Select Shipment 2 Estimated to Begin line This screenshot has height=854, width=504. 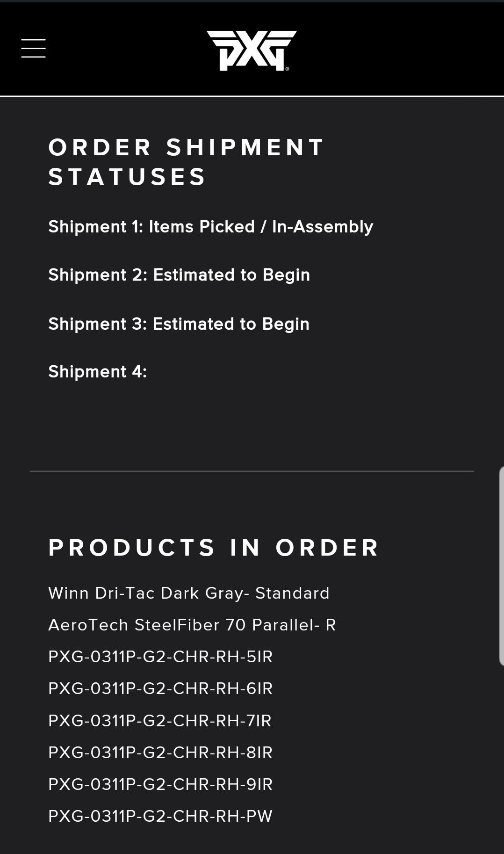179,275
